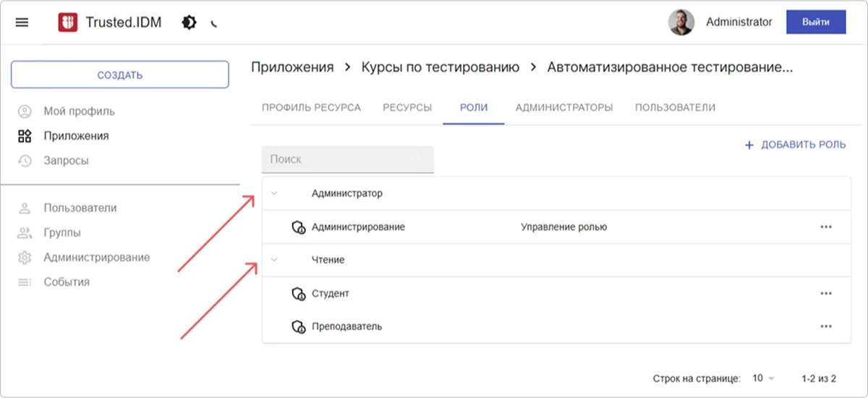Open Мой профиль in the sidebar
This screenshot has height=398, width=868.
[x=79, y=111]
